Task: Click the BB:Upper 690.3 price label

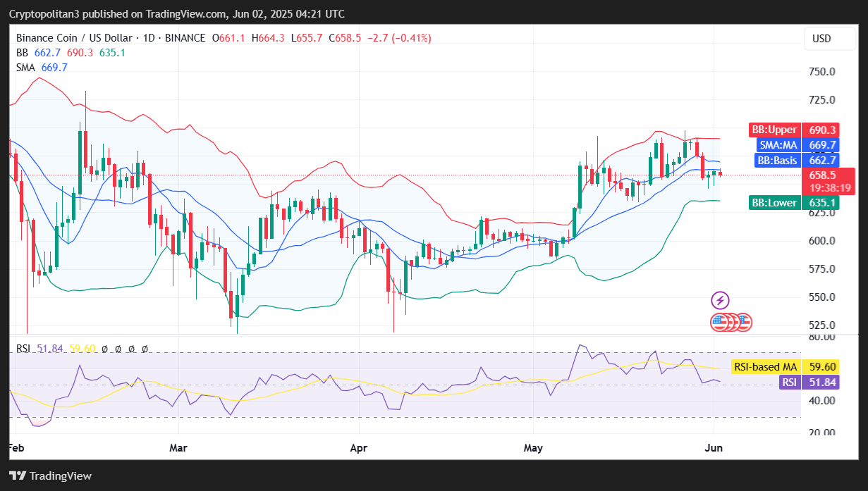Action: [x=794, y=130]
